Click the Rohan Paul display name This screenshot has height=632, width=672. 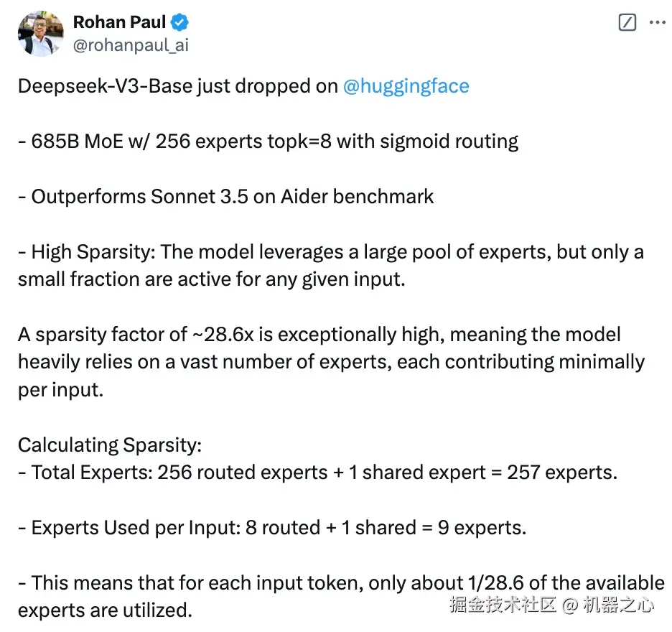119,22
